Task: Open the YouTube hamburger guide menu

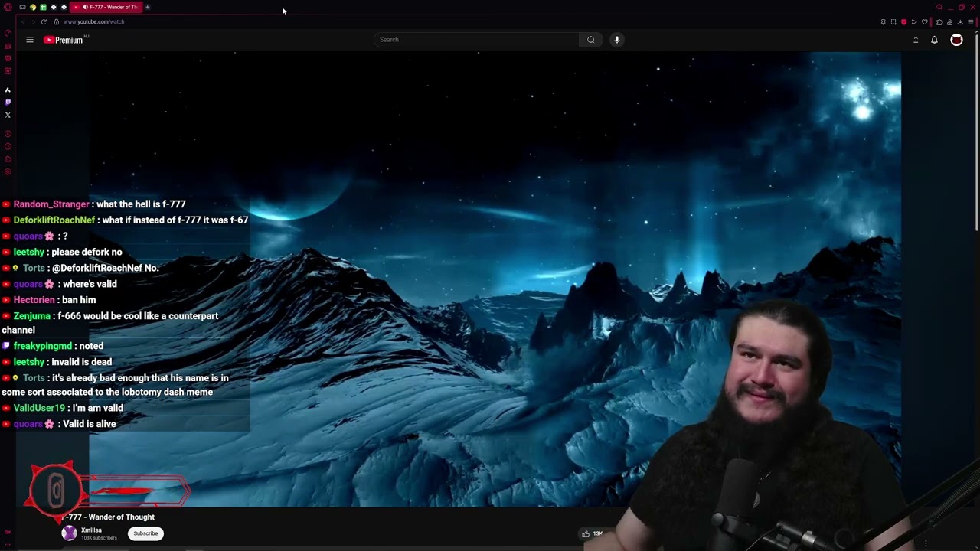Action: point(30,40)
